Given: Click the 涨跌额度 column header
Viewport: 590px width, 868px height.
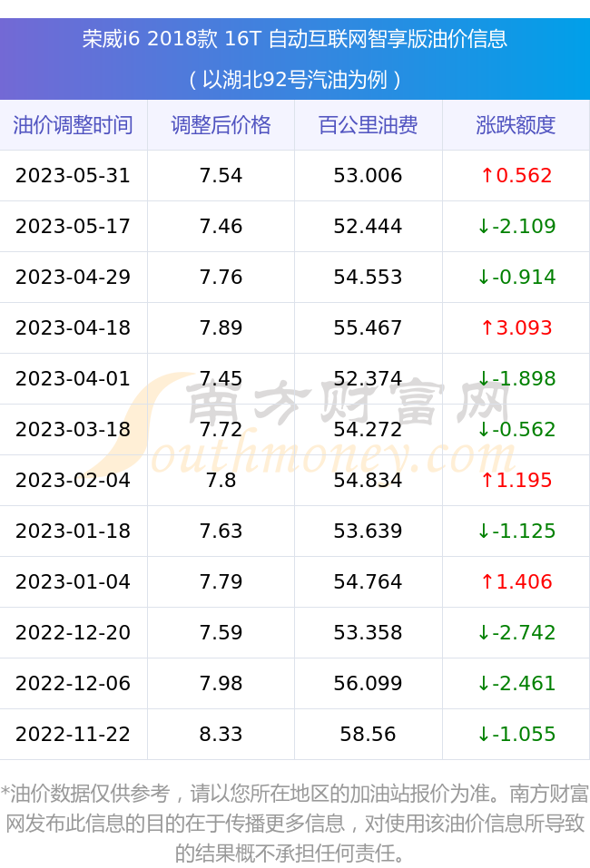Looking at the screenshot, I should 516,125.
